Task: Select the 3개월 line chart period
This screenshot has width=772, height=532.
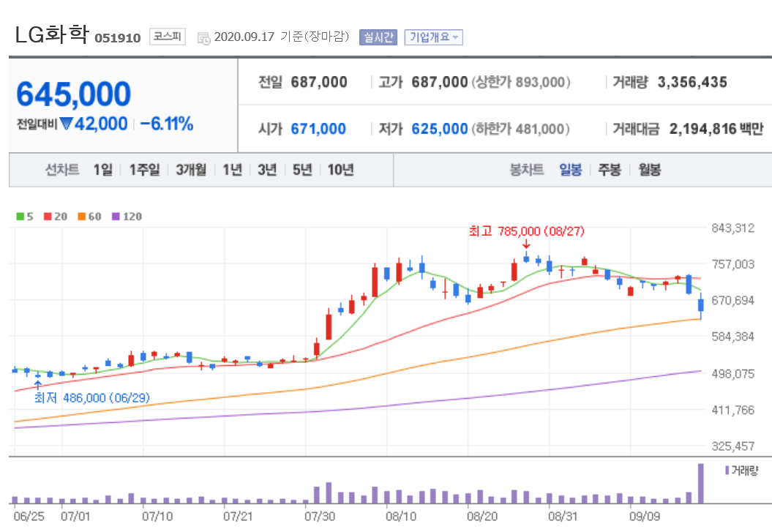Action: coord(191,170)
